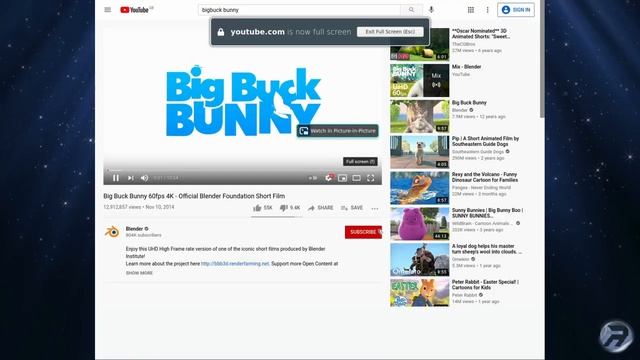Open the Pip Short Animated Film thumbnail

[x=420, y=152]
